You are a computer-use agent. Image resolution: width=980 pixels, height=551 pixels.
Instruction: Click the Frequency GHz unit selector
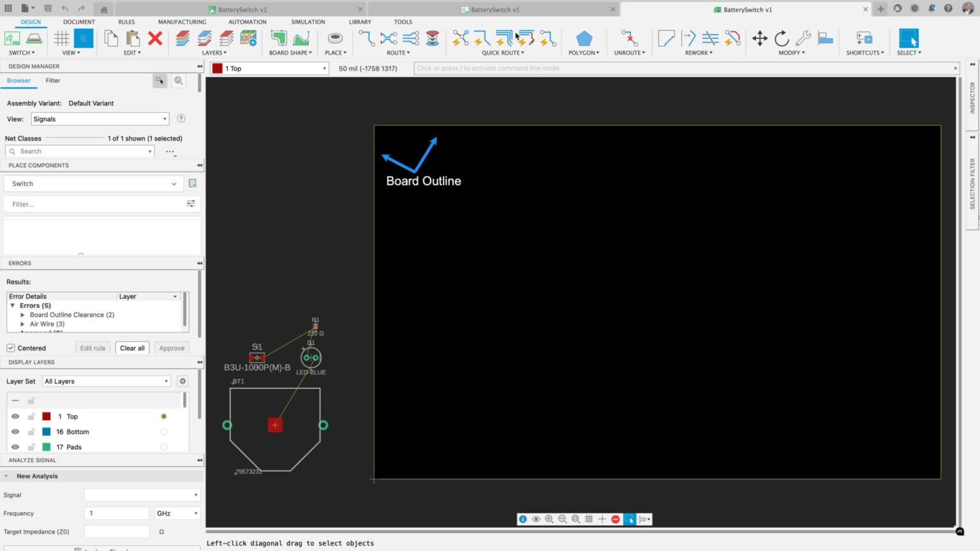(177, 513)
